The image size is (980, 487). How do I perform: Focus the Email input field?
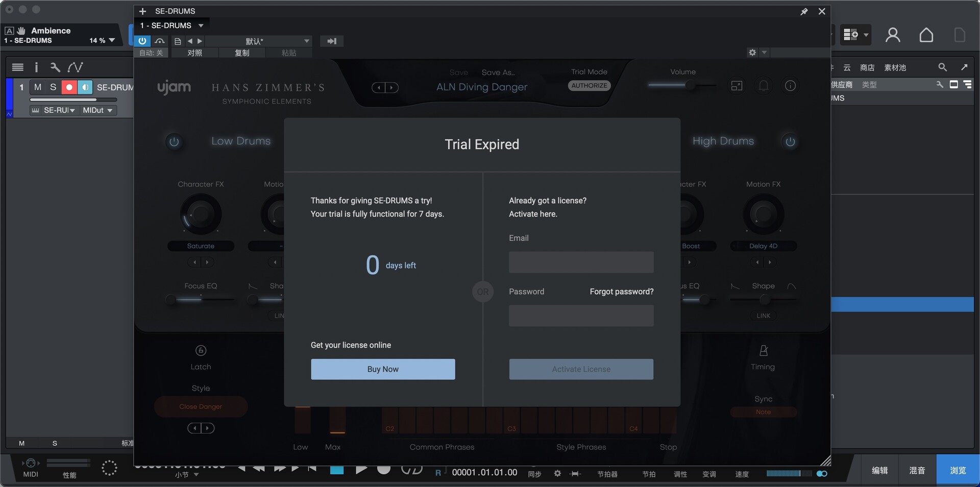tap(581, 262)
